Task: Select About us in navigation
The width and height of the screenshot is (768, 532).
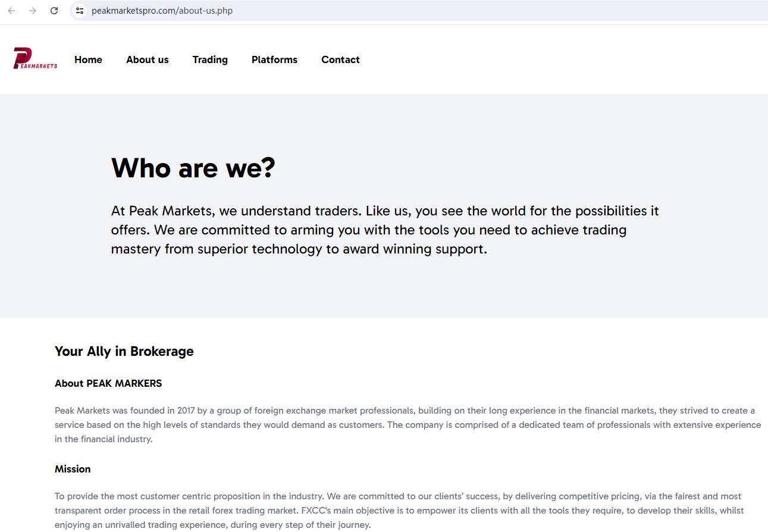Action: [x=147, y=60]
